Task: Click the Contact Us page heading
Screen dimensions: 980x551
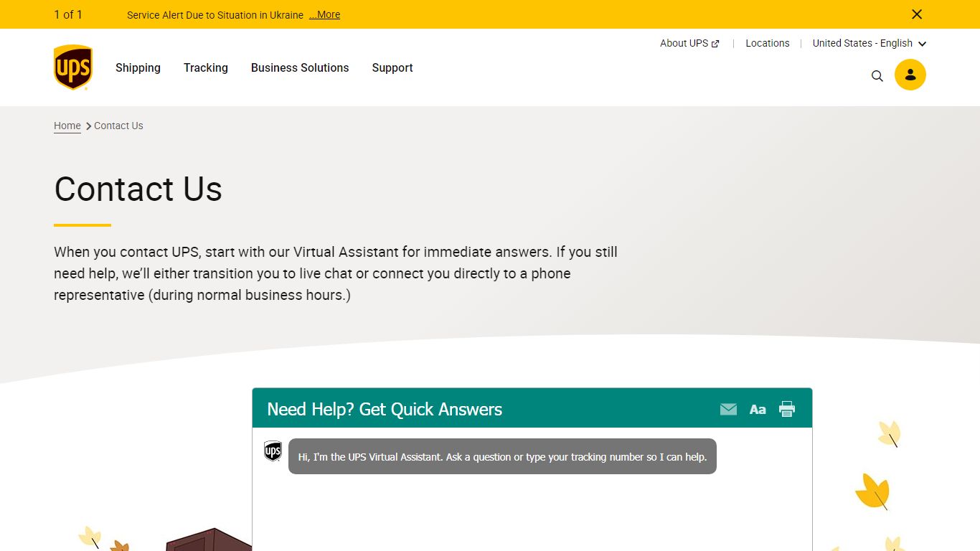Action: pyautogui.click(x=138, y=189)
